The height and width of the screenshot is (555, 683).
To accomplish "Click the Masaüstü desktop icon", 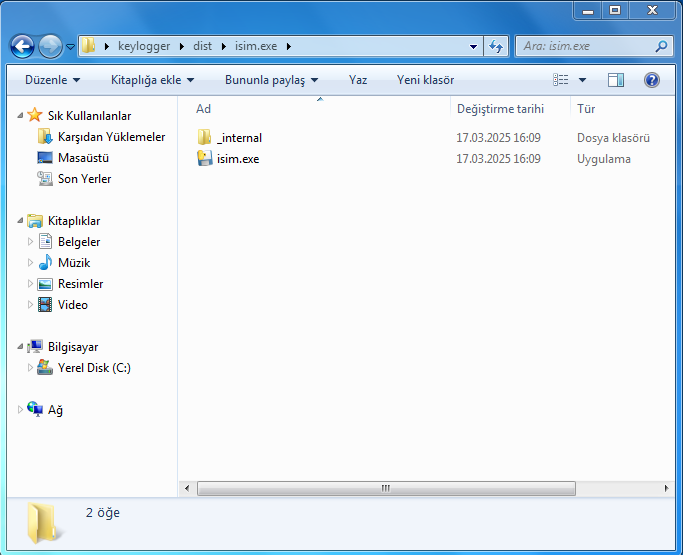I will pyautogui.click(x=45, y=158).
